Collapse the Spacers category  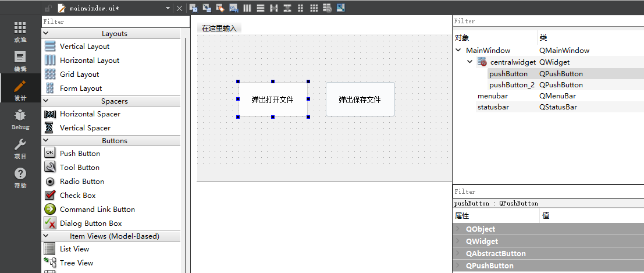(x=46, y=101)
